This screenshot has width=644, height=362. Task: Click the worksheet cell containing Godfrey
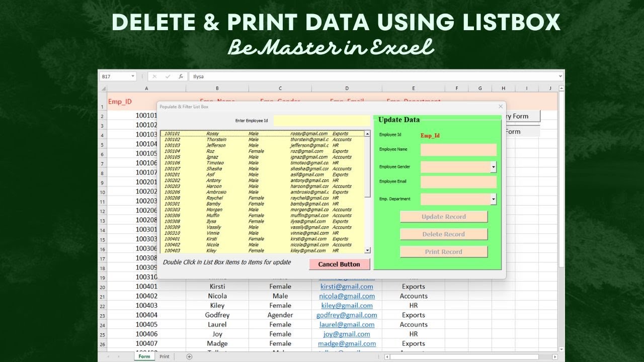coord(217,315)
